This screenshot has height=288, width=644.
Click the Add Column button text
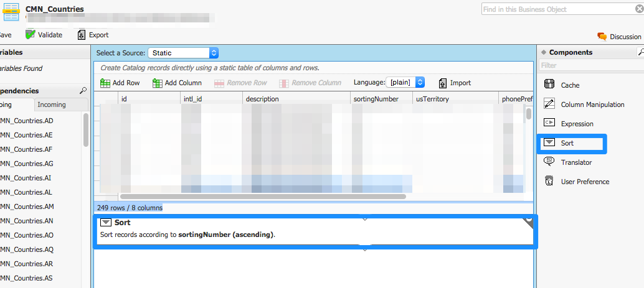183,83
